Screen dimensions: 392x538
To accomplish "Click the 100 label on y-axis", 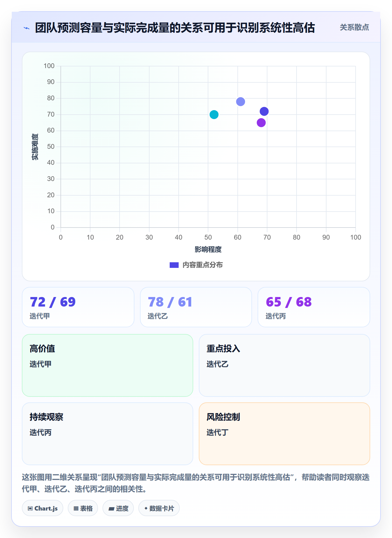I will [49, 66].
